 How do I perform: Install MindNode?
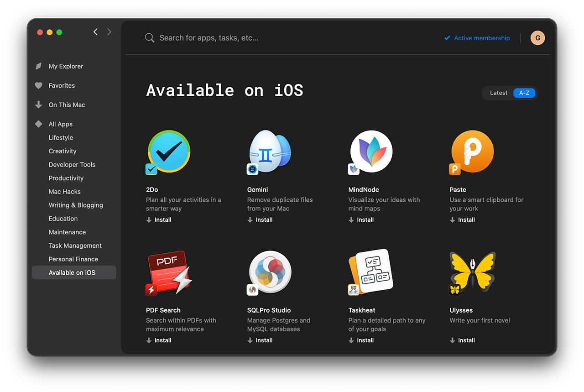click(361, 220)
